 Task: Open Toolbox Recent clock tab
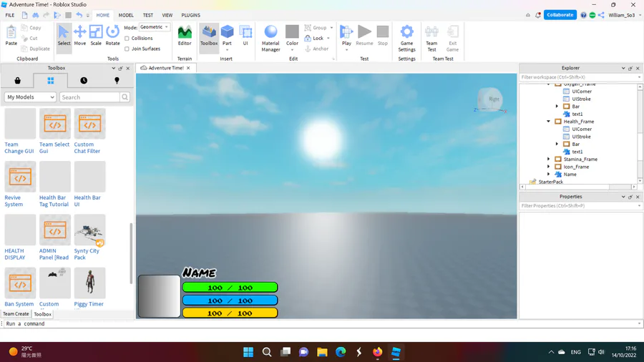tap(84, 80)
